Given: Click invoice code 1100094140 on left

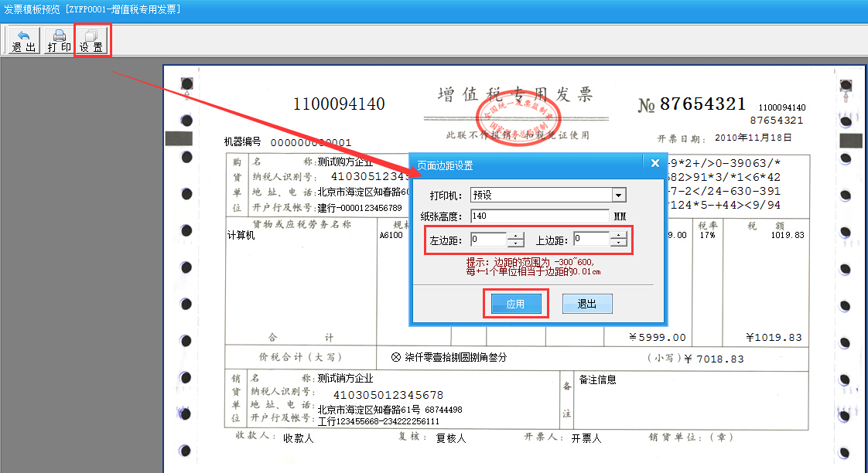Looking at the screenshot, I should [x=339, y=104].
